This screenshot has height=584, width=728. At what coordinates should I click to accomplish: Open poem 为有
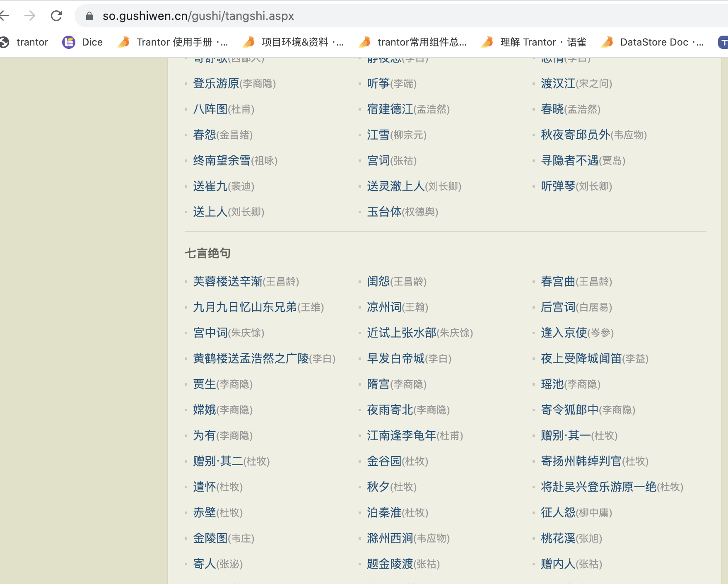point(205,436)
